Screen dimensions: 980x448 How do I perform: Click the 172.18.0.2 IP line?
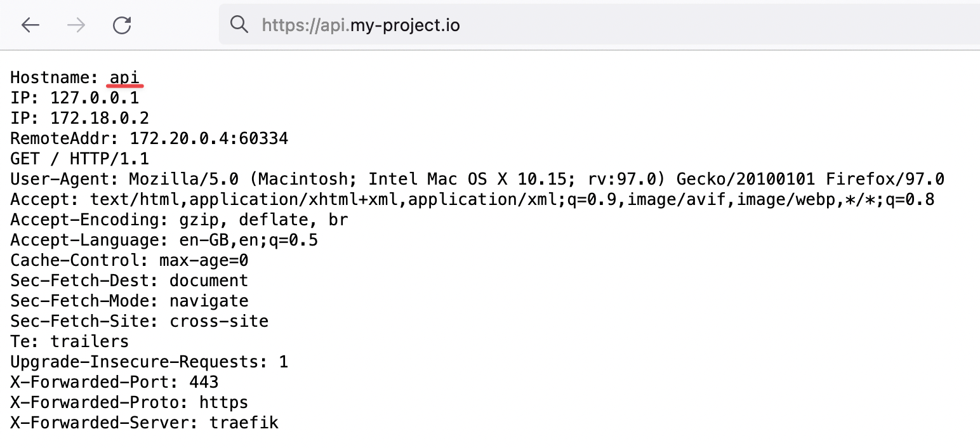[79, 118]
